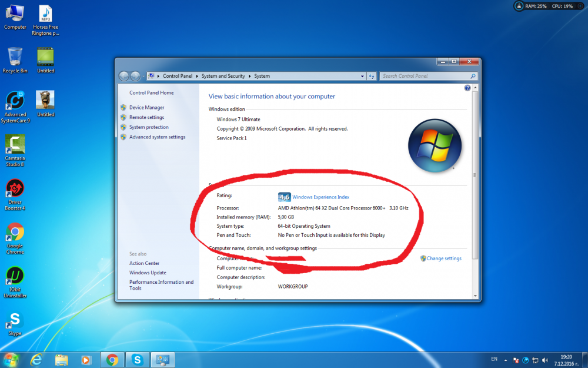
Task: Open the Windows Start orb
Action: [x=11, y=360]
